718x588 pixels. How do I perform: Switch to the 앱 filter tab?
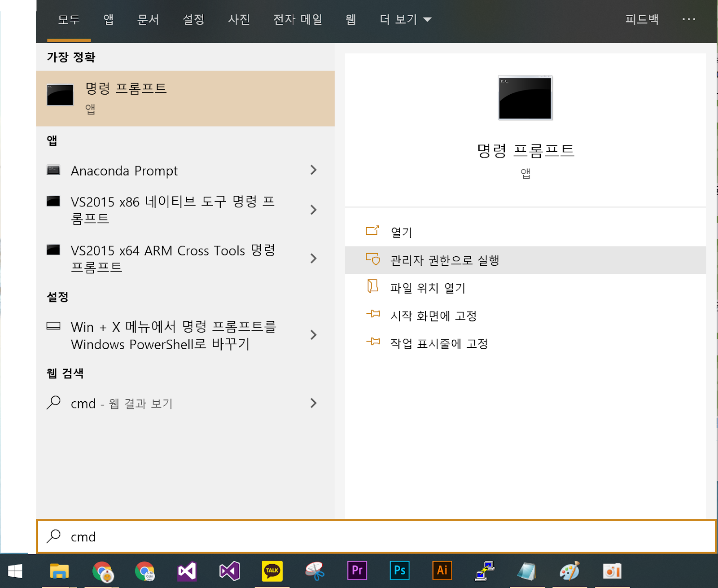click(x=109, y=19)
